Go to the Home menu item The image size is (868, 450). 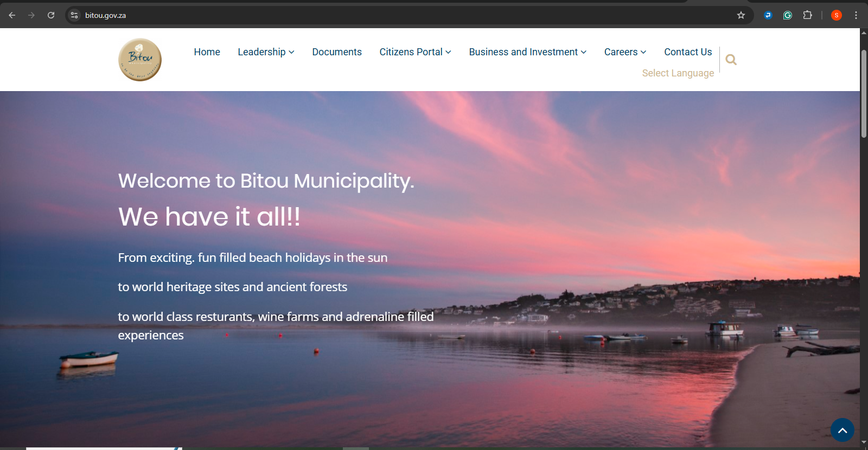pos(207,52)
